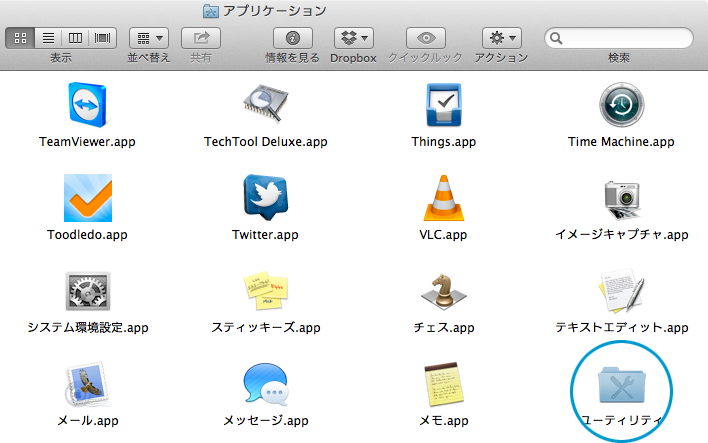
Task: Switch to icon view mode
Action: (x=21, y=38)
